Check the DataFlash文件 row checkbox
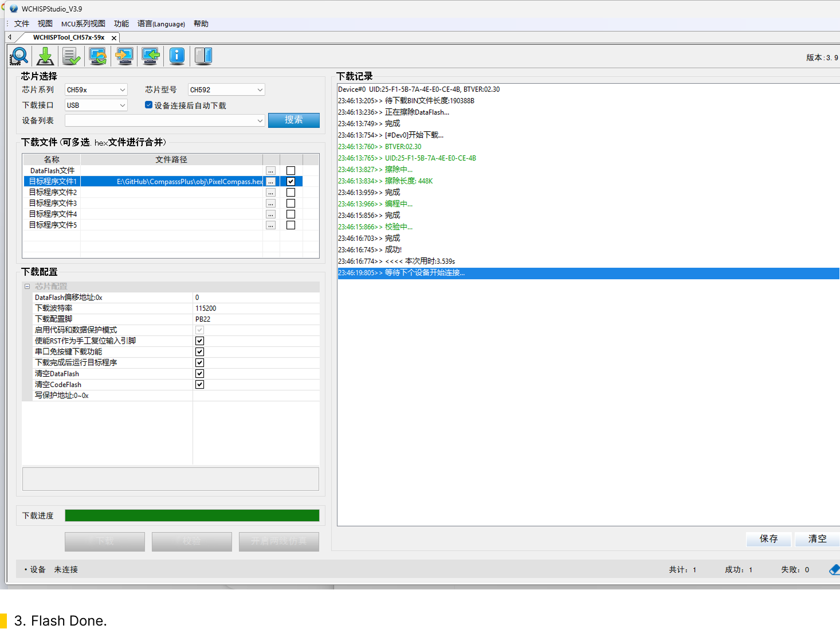This screenshot has height=629, width=840. (291, 171)
